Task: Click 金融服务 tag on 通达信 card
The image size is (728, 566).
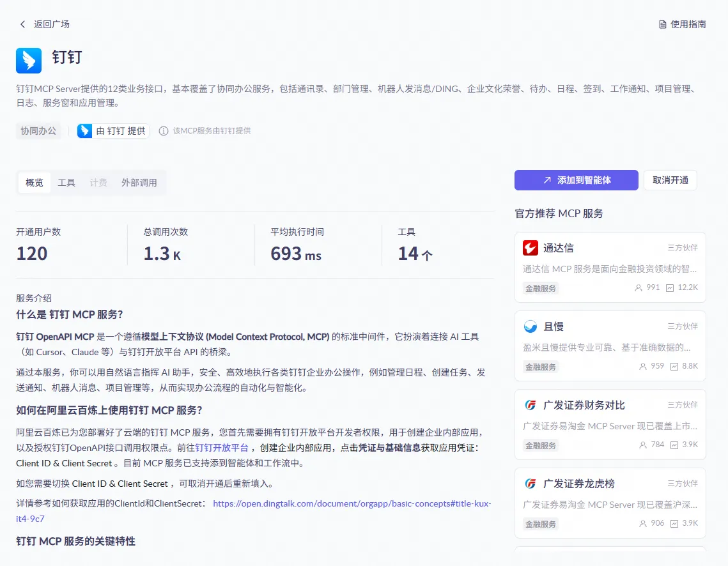Action: [541, 288]
